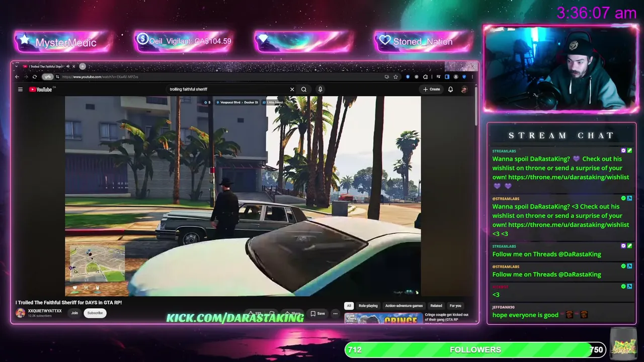644x362 pixels.
Task: Open the XXQUIETWYATTXX channel name link
Action: pyautogui.click(x=45, y=311)
